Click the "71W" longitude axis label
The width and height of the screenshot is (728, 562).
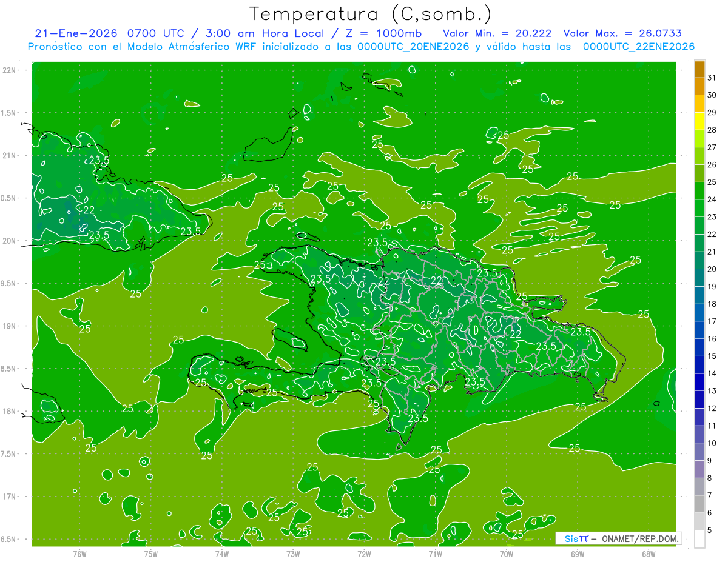click(x=435, y=554)
